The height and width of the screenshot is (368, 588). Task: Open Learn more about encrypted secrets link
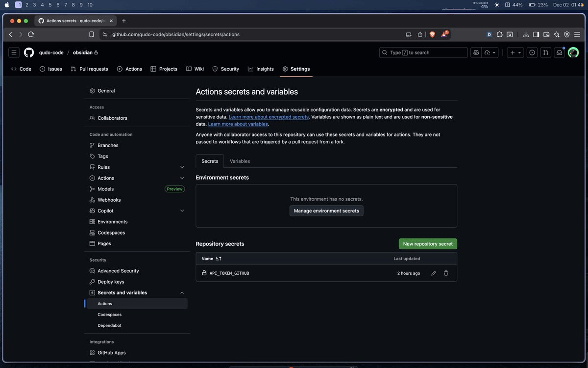[x=269, y=117]
